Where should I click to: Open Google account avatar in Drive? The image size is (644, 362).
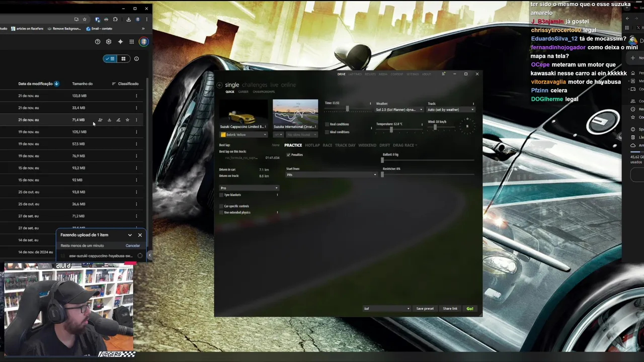[143, 42]
